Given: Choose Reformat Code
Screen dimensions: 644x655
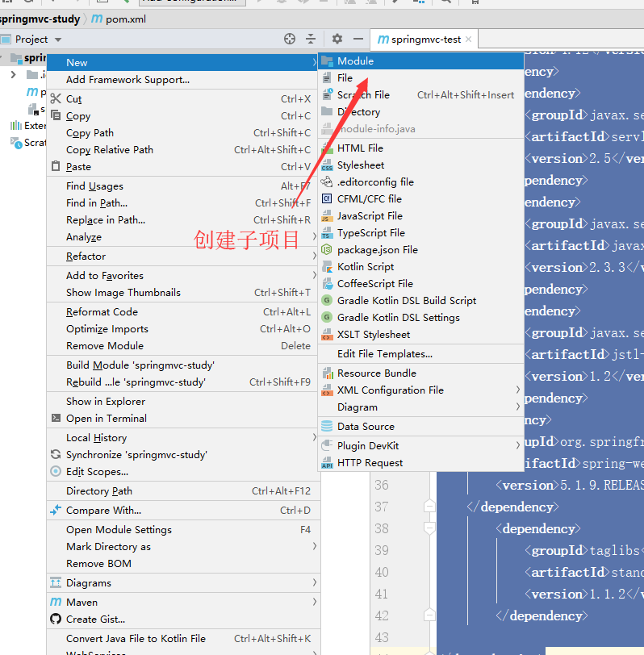Looking at the screenshot, I should coord(183,312).
